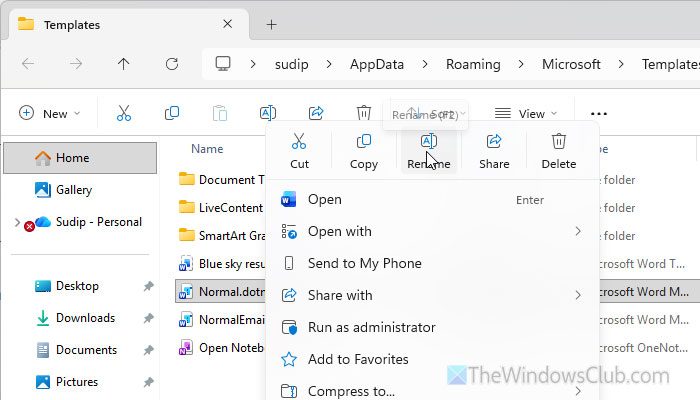The height and width of the screenshot is (400, 700).
Task: Click AppData in the address path
Action: pos(377,64)
